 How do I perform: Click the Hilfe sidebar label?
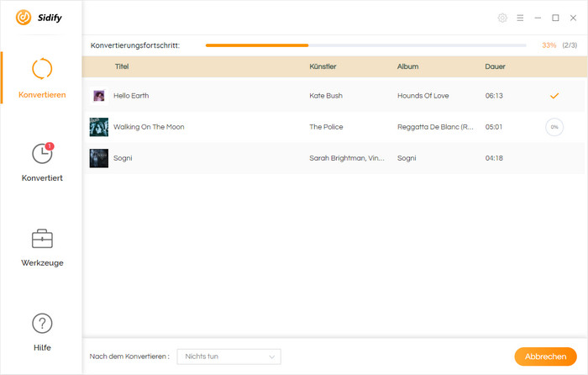(x=42, y=347)
